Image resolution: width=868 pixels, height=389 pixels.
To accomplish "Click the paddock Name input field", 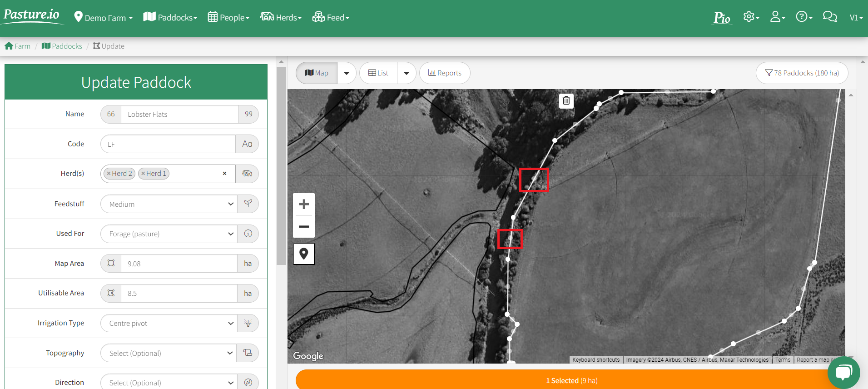I will tap(179, 115).
